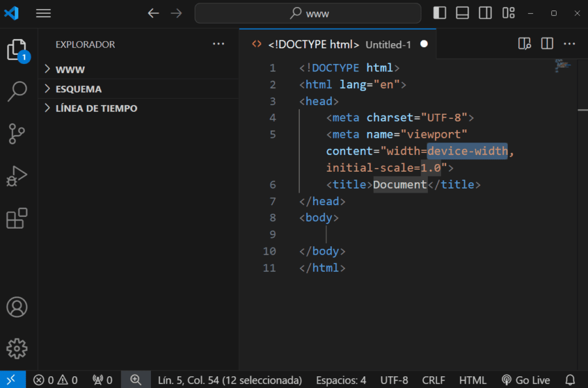
Task: Open the Accounts menu icon
Action: point(17,307)
